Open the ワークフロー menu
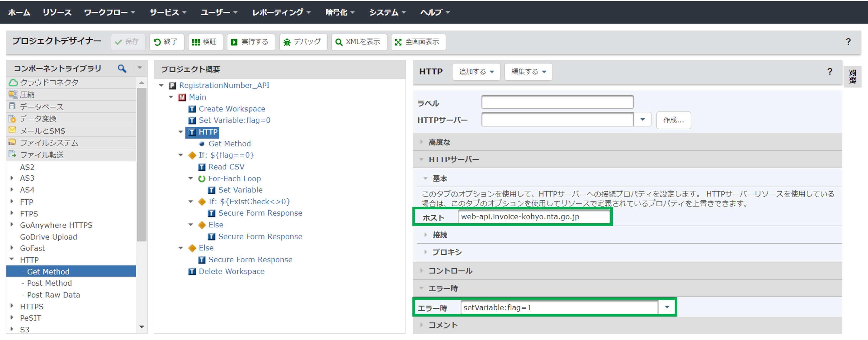This screenshot has height=340, width=868. point(109,12)
